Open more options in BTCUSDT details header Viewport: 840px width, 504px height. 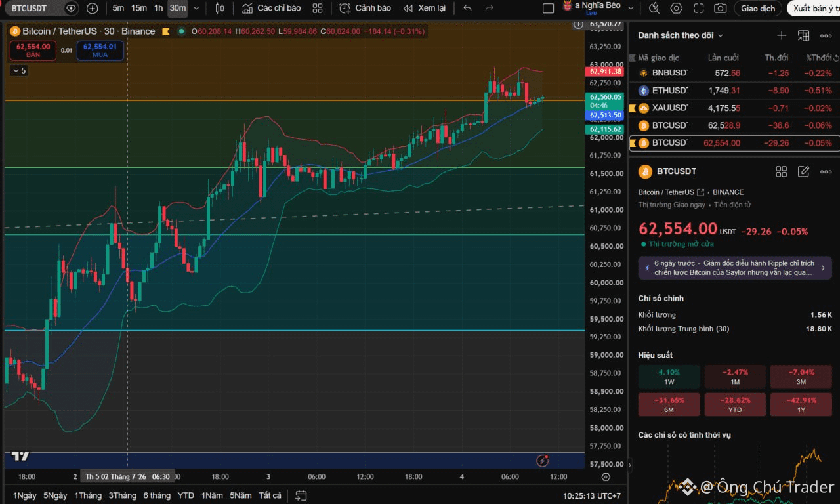[x=826, y=171]
